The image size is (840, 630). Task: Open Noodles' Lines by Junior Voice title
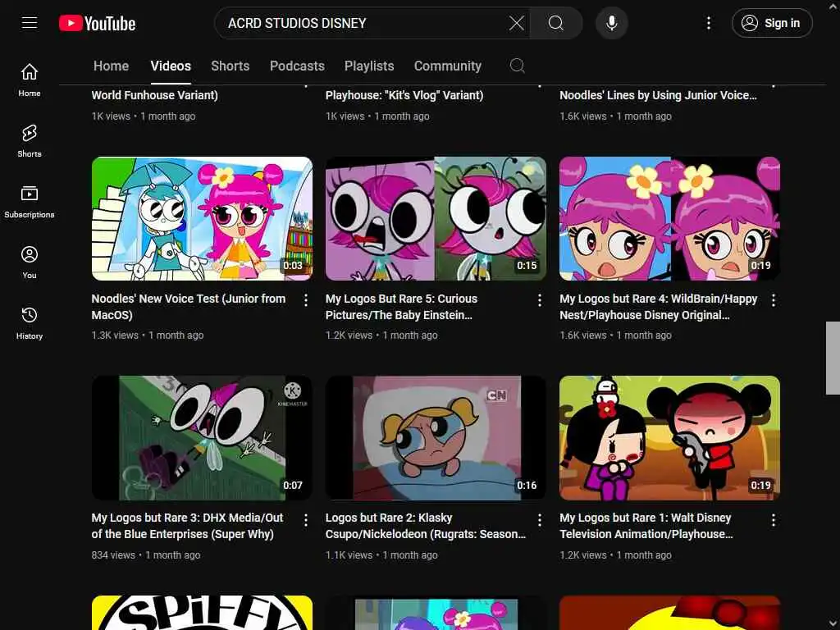point(659,95)
